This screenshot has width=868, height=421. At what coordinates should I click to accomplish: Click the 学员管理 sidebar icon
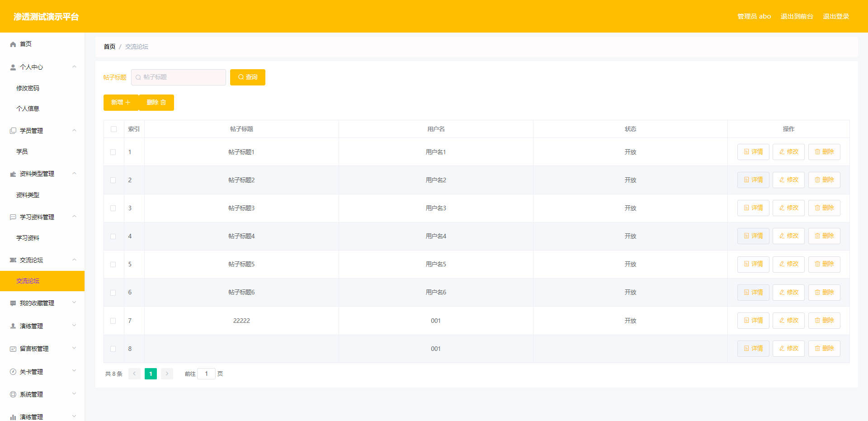point(13,131)
